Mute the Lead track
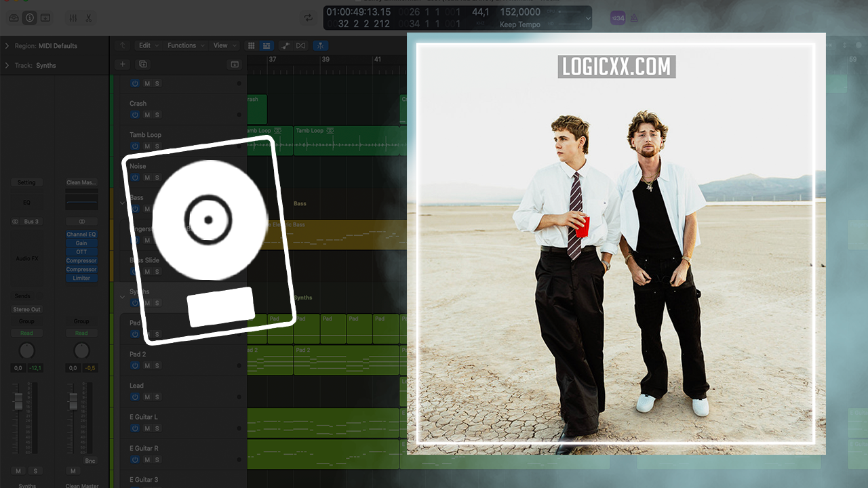 click(x=146, y=396)
